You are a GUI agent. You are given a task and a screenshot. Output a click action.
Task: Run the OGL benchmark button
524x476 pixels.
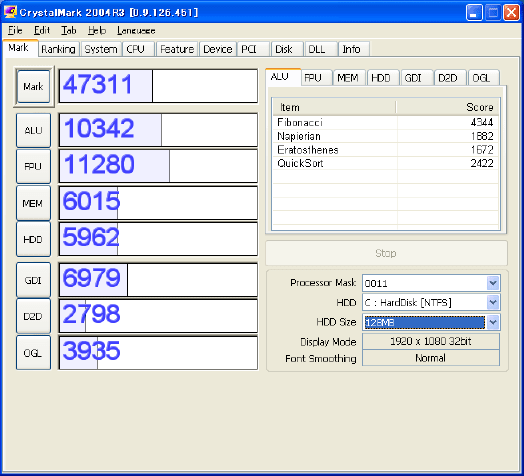[33, 353]
